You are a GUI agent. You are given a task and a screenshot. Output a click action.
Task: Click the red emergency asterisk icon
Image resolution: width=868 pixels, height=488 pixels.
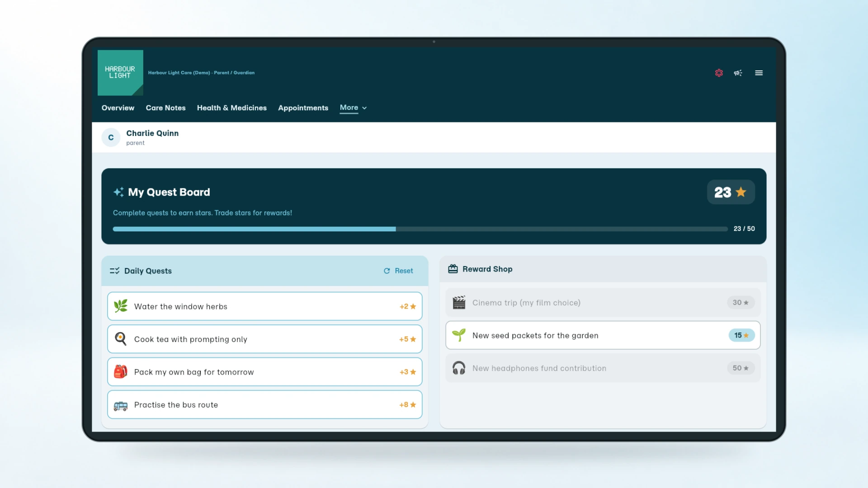(x=719, y=73)
